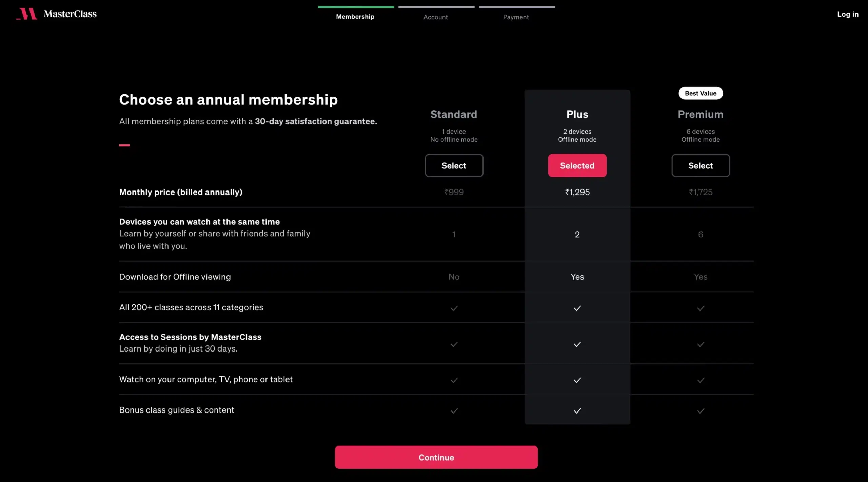Open the Log in page
The image size is (868, 482).
(x=848, y=14)
